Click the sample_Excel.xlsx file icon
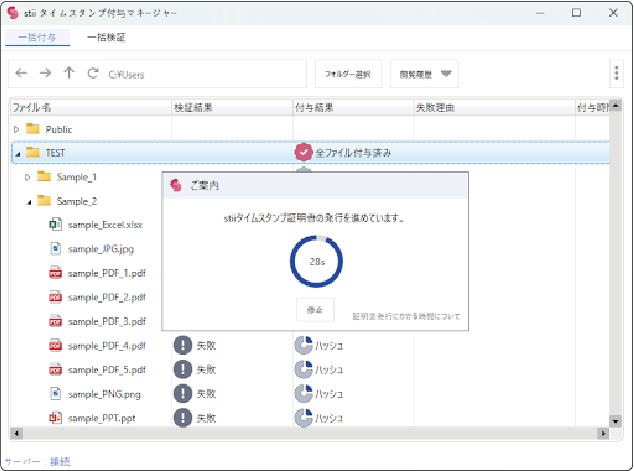 coord(56,225)
